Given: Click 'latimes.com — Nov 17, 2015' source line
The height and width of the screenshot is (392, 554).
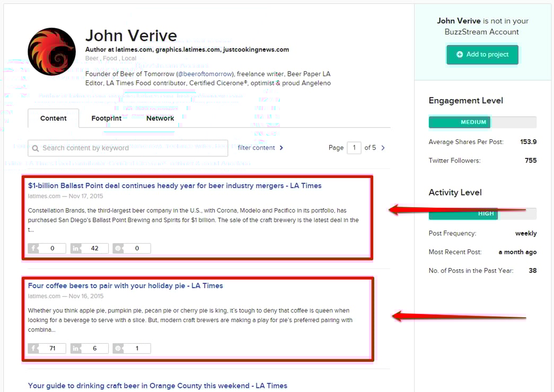Looking at the screenshot, I should [65, 196].
